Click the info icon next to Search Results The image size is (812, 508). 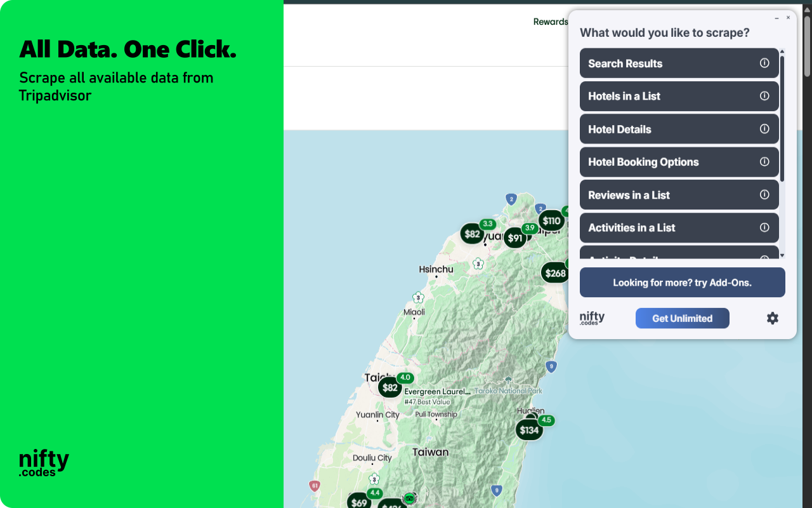[x=766, y=63]
